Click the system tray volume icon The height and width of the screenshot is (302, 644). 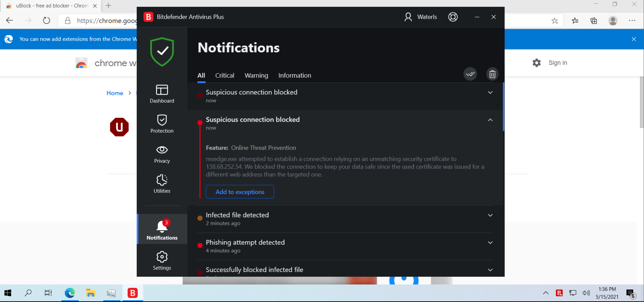586,293
